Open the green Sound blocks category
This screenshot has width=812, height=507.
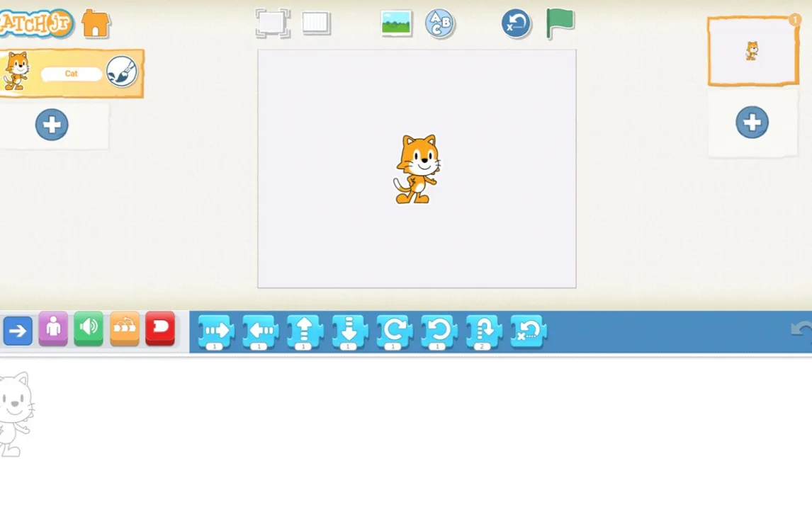click(89, 329)
